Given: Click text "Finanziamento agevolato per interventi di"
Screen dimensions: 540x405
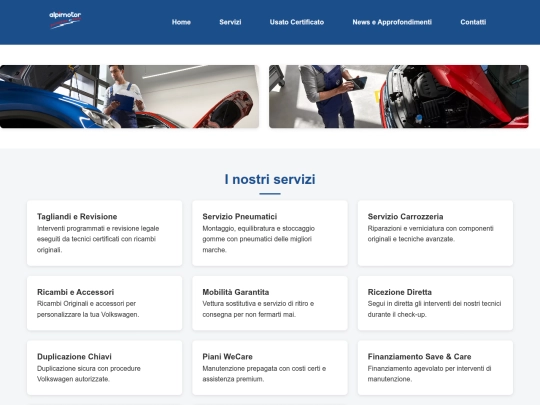Looking at the screenshot, I should click(x=429, y=368).
